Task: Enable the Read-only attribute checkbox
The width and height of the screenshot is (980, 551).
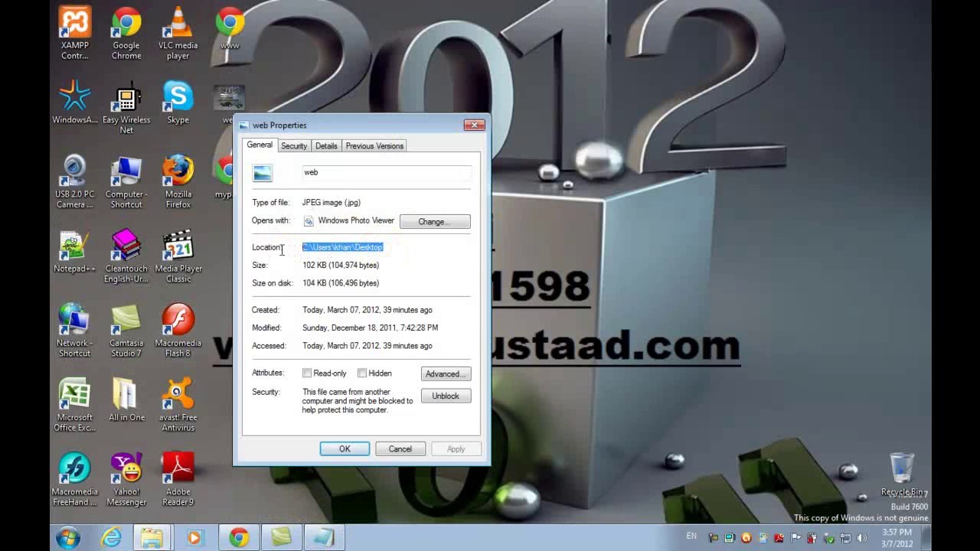Action: click(x=307, y=373)
